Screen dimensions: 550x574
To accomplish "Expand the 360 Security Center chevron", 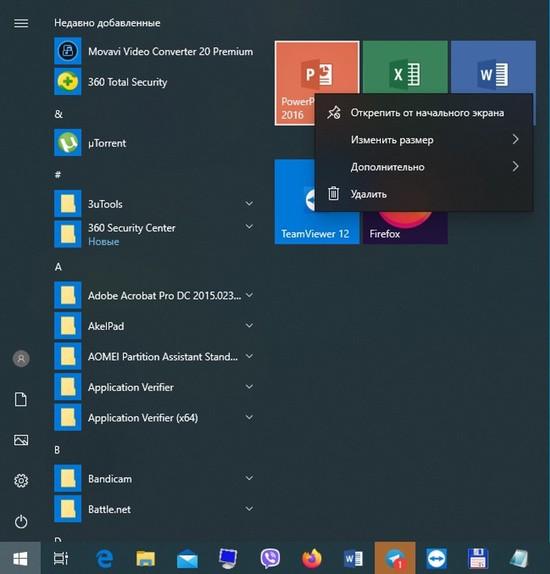I will (x=249, y=227).
